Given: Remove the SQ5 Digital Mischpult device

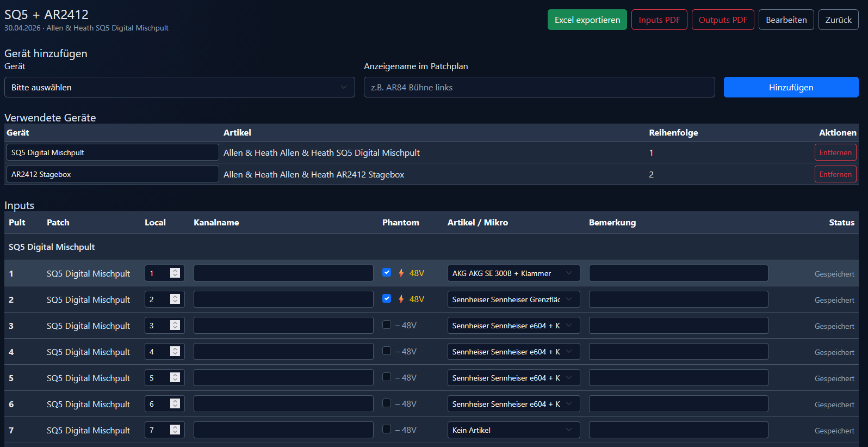Looking at the screenshot, I should [x=835, y=152].
